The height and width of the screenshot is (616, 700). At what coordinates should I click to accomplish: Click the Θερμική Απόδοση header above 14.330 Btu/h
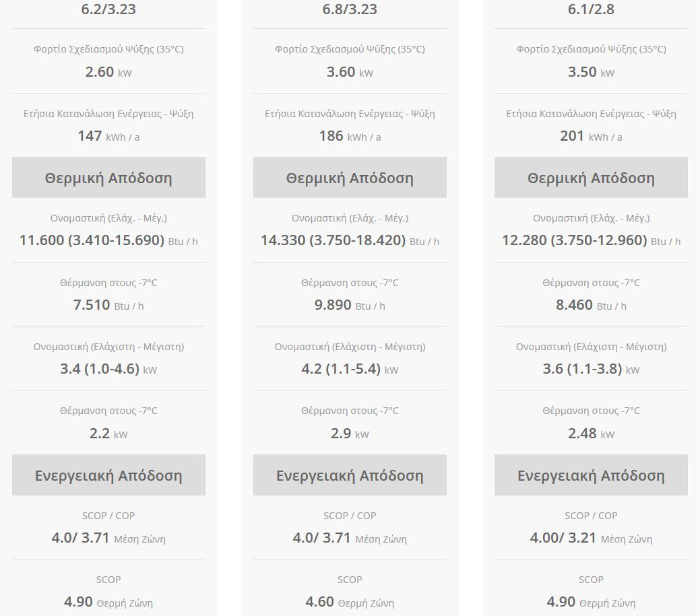(350, 178)
